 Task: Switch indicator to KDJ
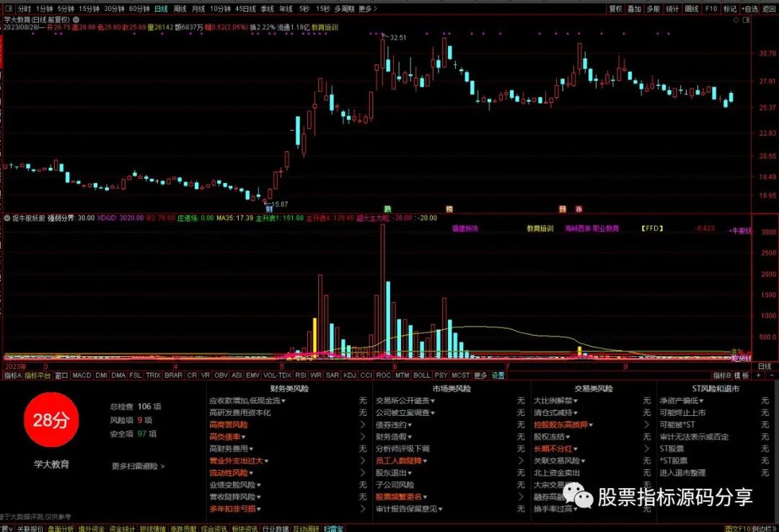point(349,376)
